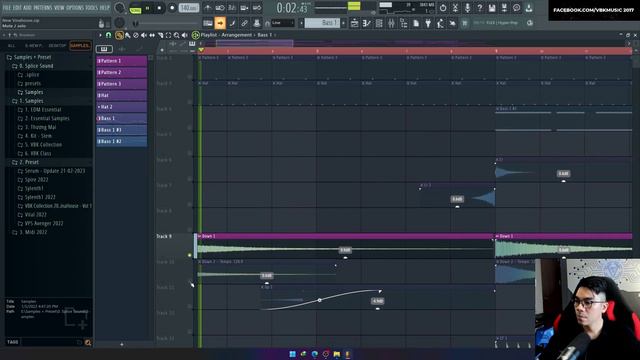Toggle overdub recording mode

244,8
